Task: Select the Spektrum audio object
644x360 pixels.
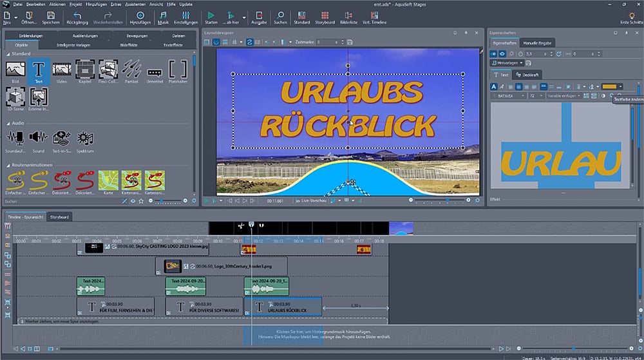Action: 85,138
